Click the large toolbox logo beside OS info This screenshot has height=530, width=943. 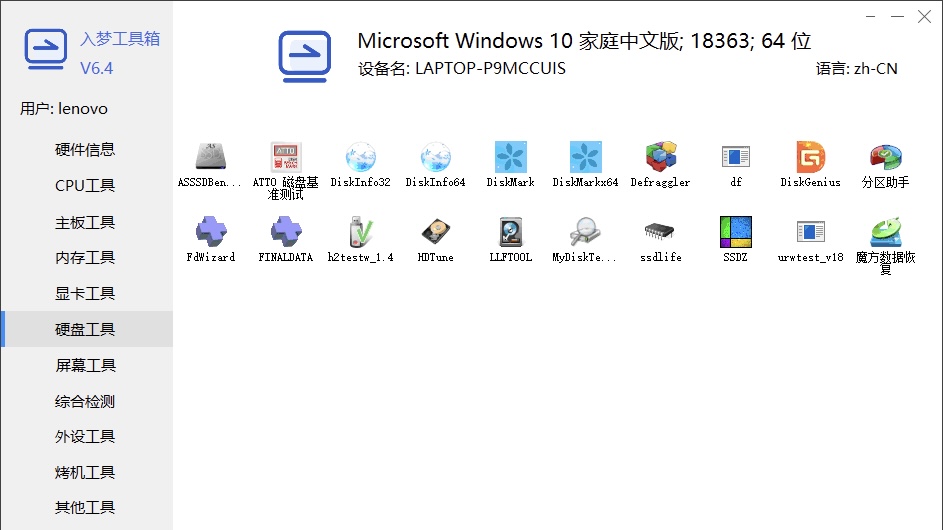coord(304,57)
